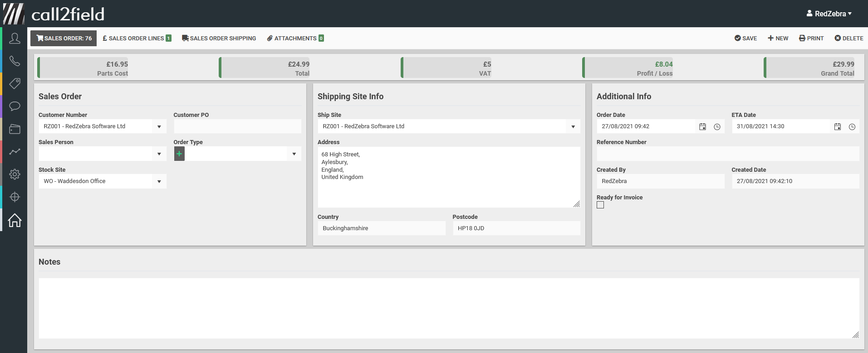Open the Ship Site dropdown
The image size is (868, 353).
click(x=573, y=127)
